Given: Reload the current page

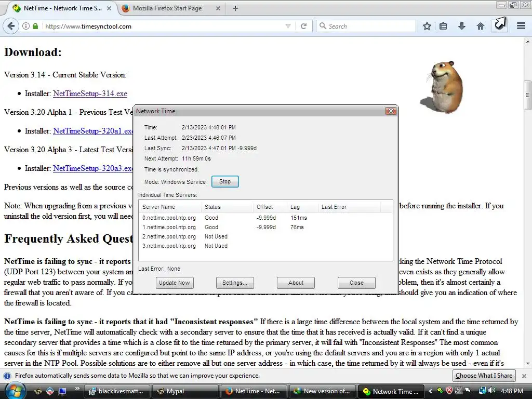Looking at the screenshot, I should click(303, 26).
